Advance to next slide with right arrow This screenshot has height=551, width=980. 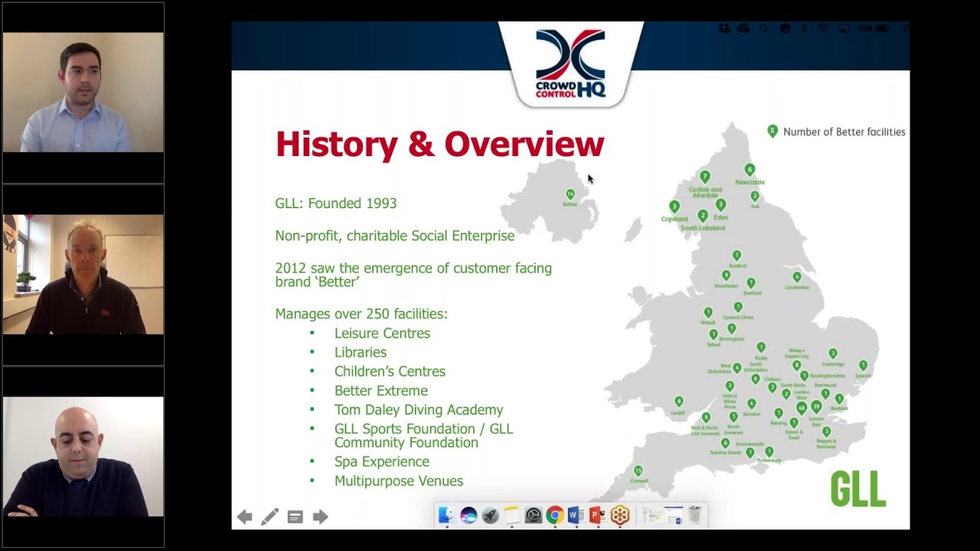[x=320, y=517]
